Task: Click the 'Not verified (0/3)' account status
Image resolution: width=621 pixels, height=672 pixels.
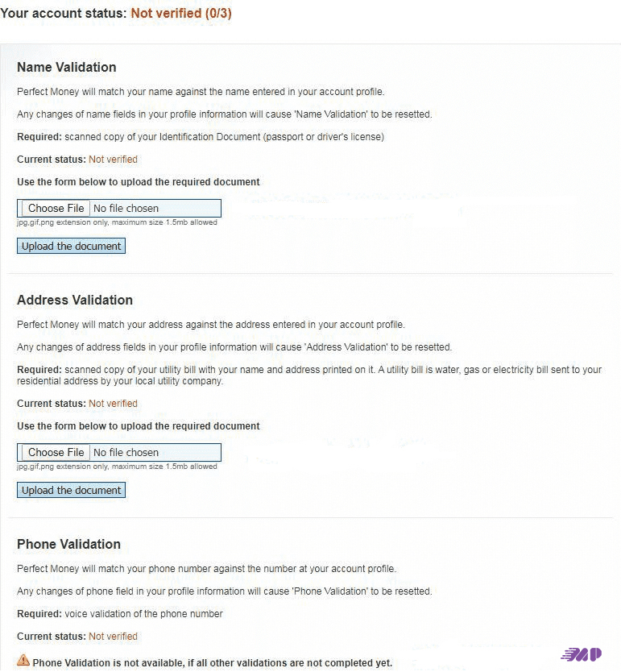Action: point(181,14)
